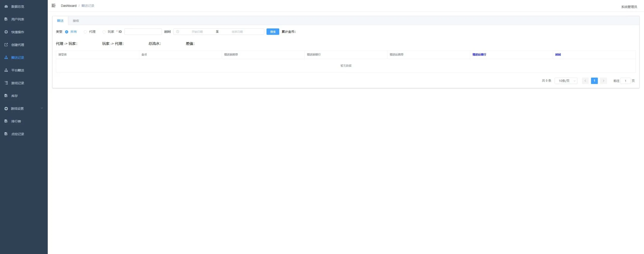Focus the ID input field

(143, 32)
